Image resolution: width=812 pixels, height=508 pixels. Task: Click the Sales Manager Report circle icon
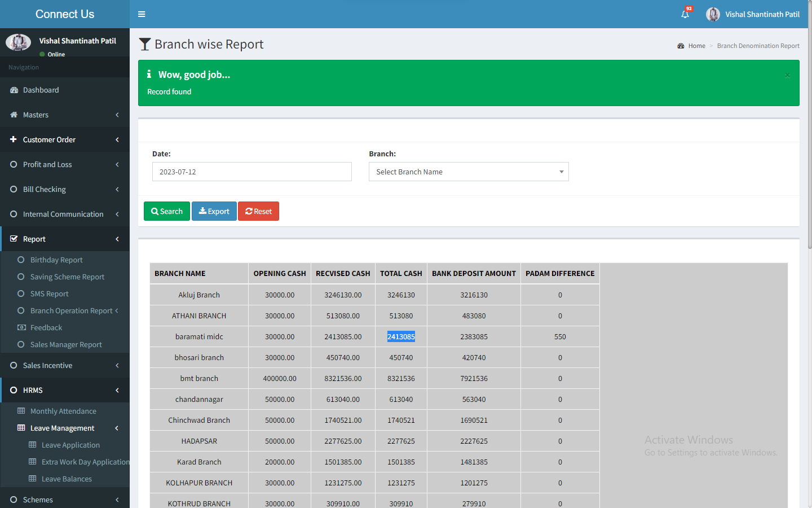(21, 344)
